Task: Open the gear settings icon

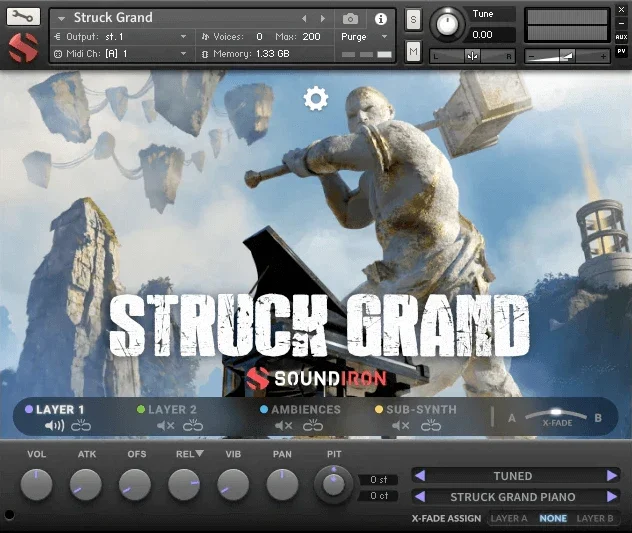Action: point(316,98)
